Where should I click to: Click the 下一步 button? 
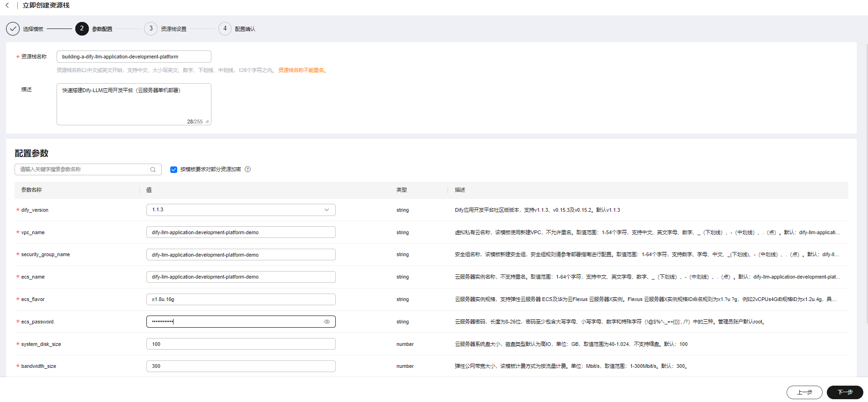click(845, 392)
